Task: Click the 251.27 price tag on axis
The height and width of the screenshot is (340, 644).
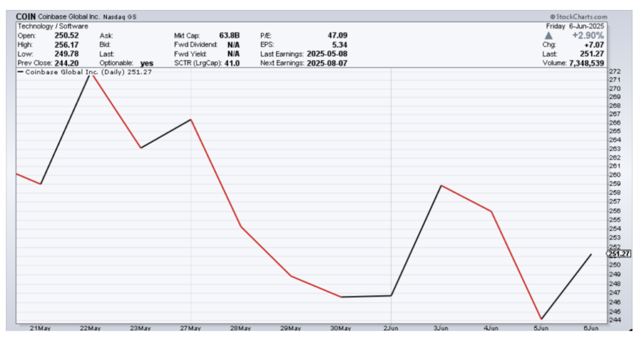Action: click(619, 254)
